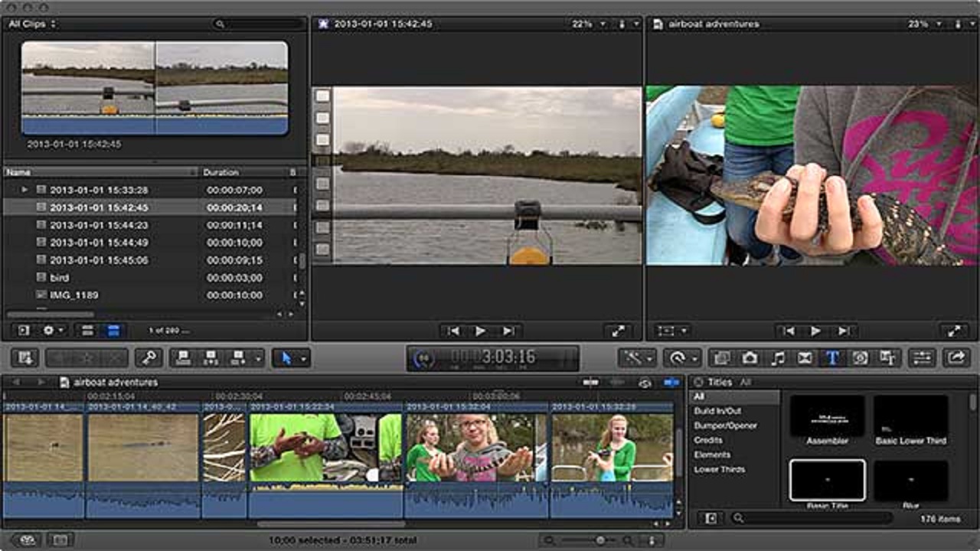Toggle timeline snapping
Image resolution: width=980 pixels, height=551 pixels.
click(671, 382)
